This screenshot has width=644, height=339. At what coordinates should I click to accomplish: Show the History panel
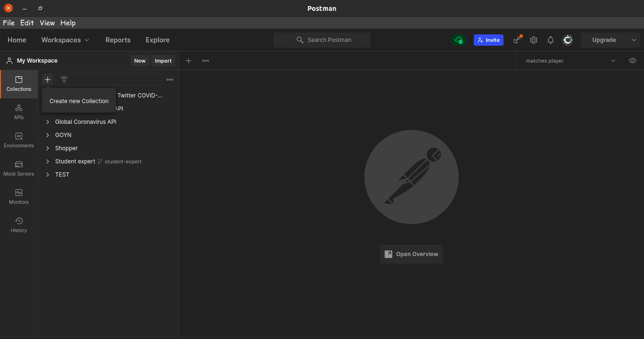pyautogui.click(x=19, y=225)
